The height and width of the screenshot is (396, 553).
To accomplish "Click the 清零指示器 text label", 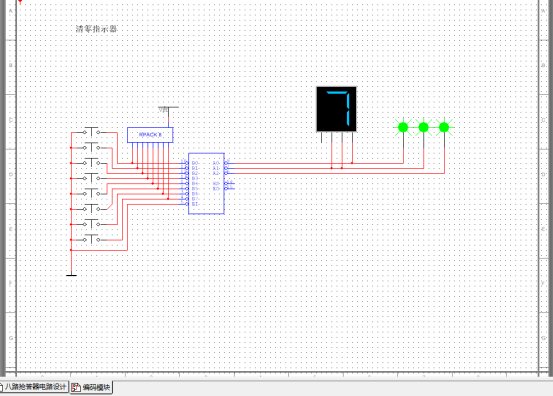I will coord(96,29).
